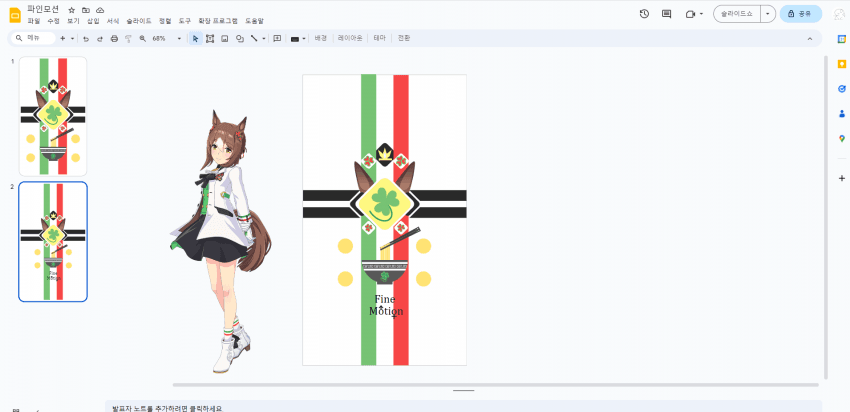
Task: Open the black pen color dropdown arrow
Action: (304, 38)
